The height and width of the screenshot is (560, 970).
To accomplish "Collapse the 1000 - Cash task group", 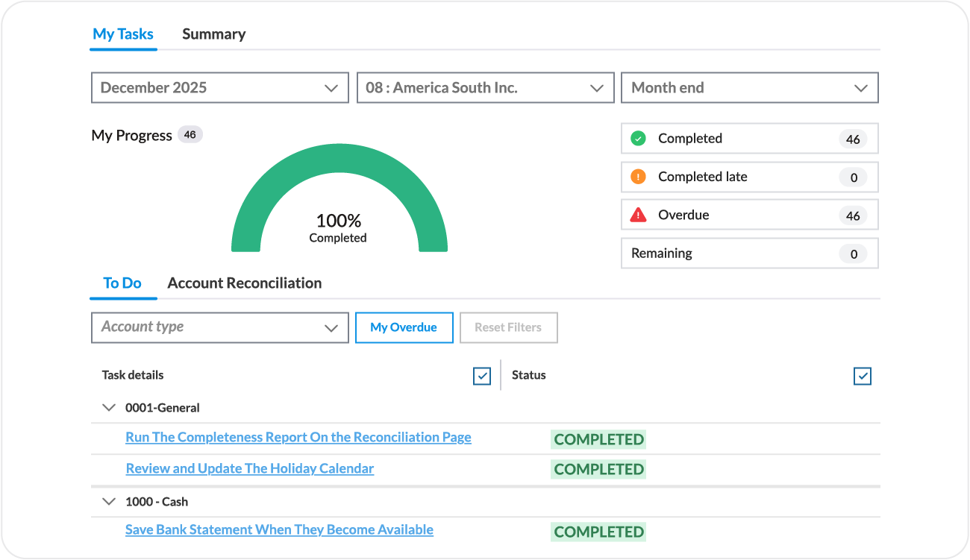I will pyautogui.click(x=109, y=502).
